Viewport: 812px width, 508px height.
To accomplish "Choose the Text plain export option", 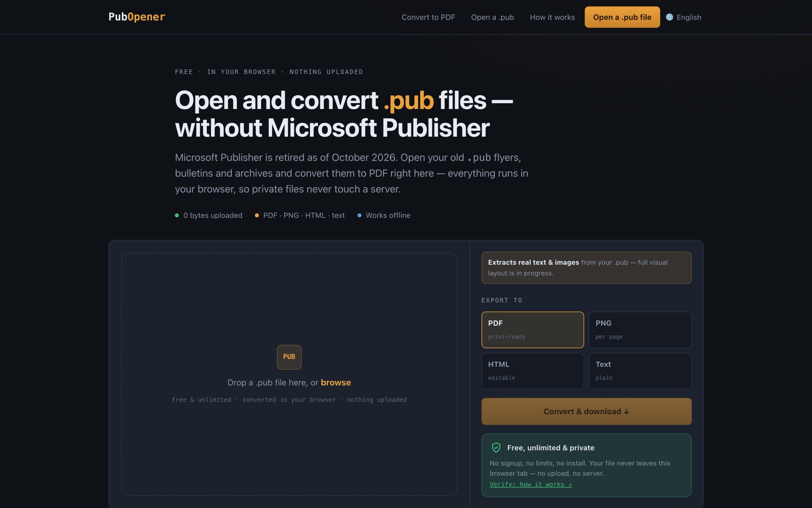I will coord(640,371).
